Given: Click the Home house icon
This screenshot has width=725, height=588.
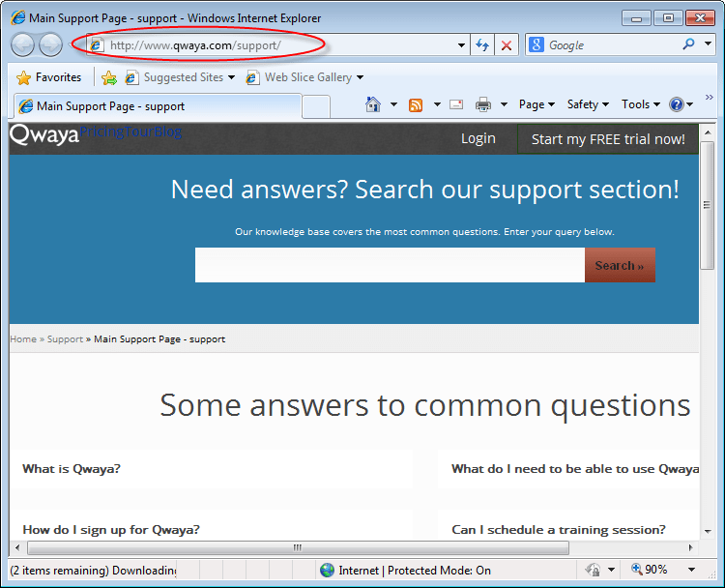Looking at the screenshot, I should click(x=373, y=104).
